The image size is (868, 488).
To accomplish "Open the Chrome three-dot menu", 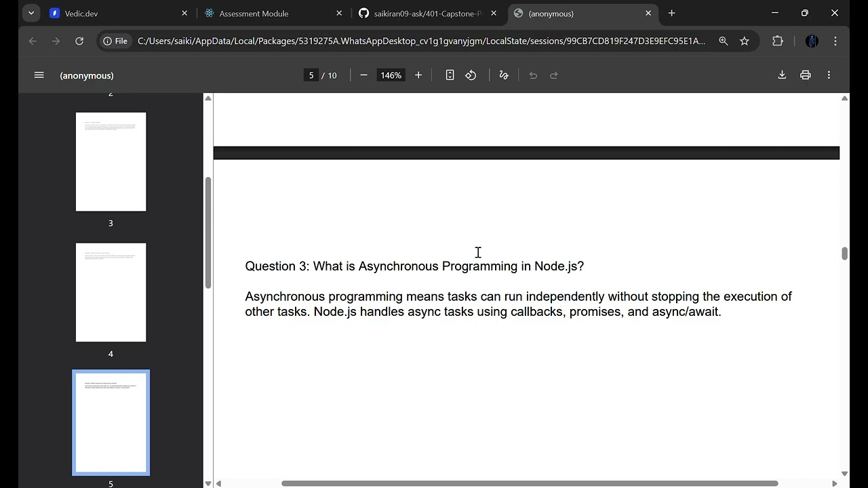I will click(835, 41).
